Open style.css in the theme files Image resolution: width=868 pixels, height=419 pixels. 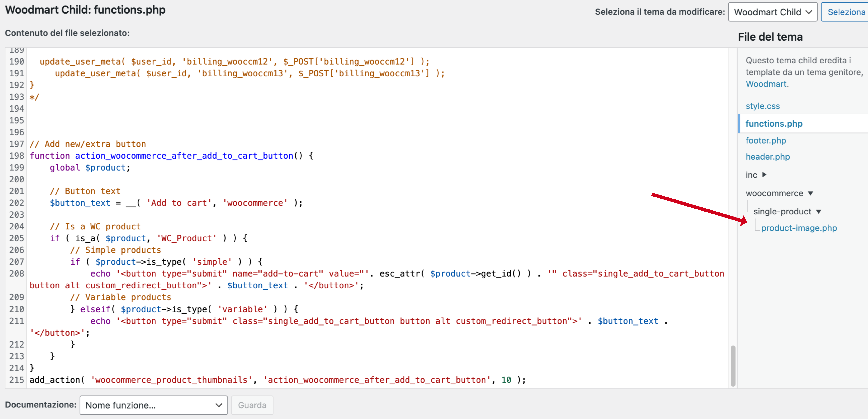763,106
